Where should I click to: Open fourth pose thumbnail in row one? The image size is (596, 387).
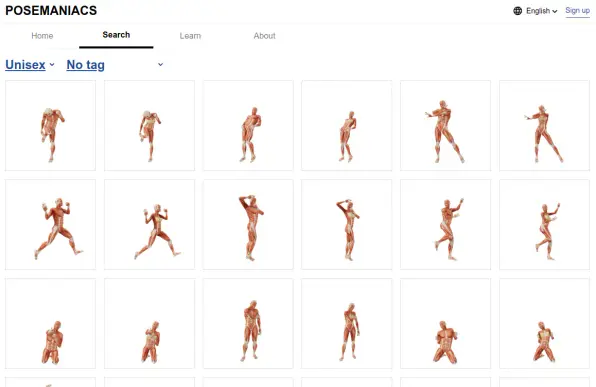click(x=347, y=125)
